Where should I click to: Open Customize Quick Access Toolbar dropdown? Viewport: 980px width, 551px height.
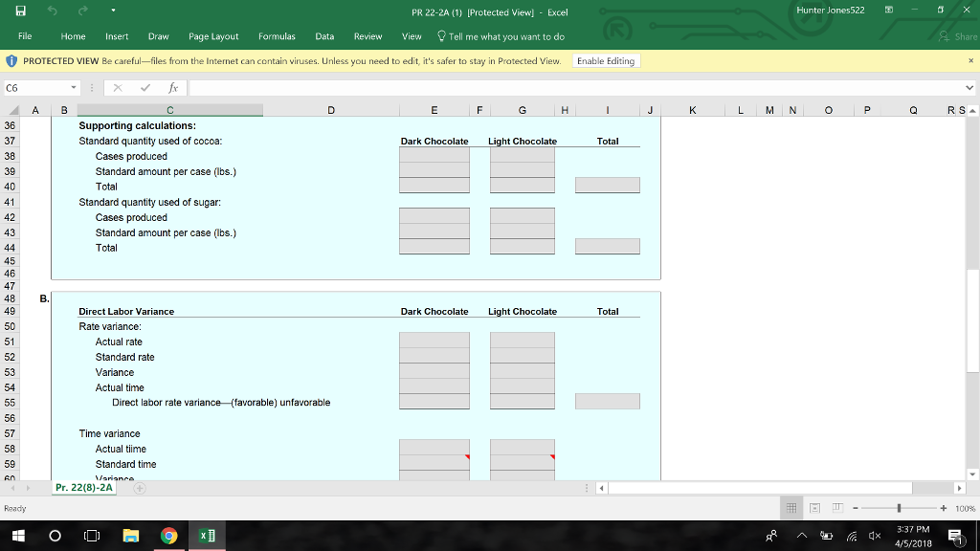(113, 11)
